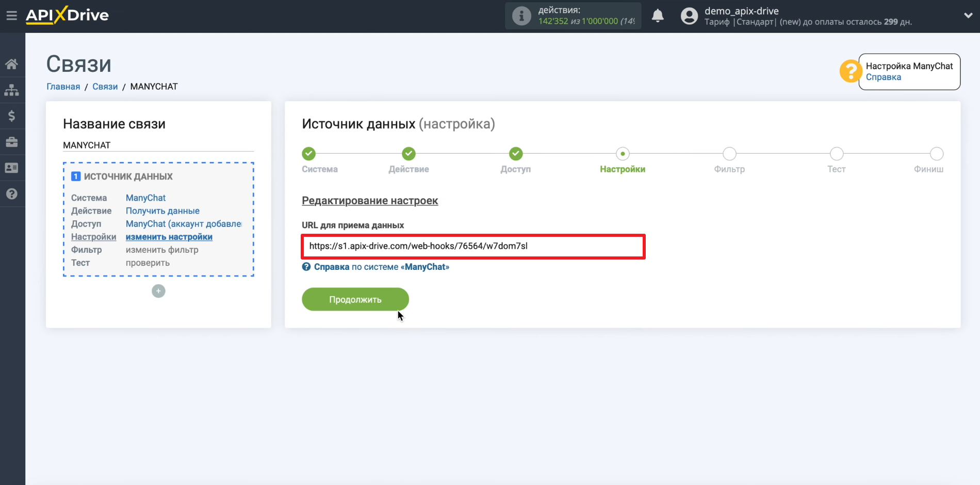Select the Фильтр step
This screenshot has height=485, width=980.
pyautogui.click(x=729, y=154)
